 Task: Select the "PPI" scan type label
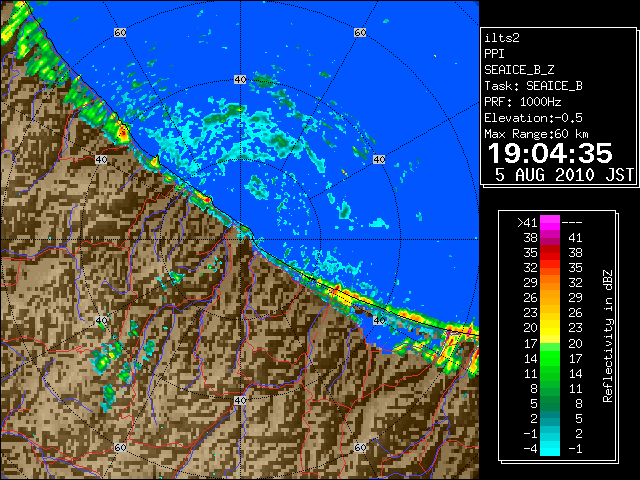tap(494, 54)
